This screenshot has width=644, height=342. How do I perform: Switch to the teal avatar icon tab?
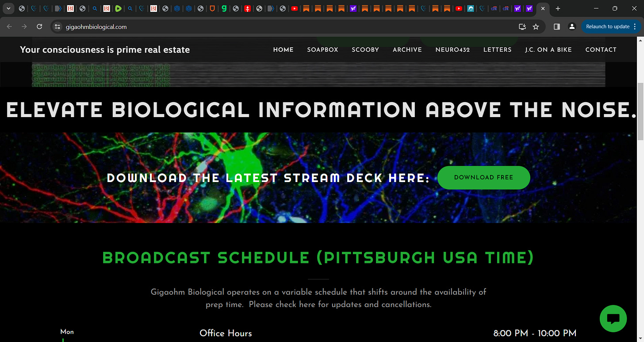point(471,8)
